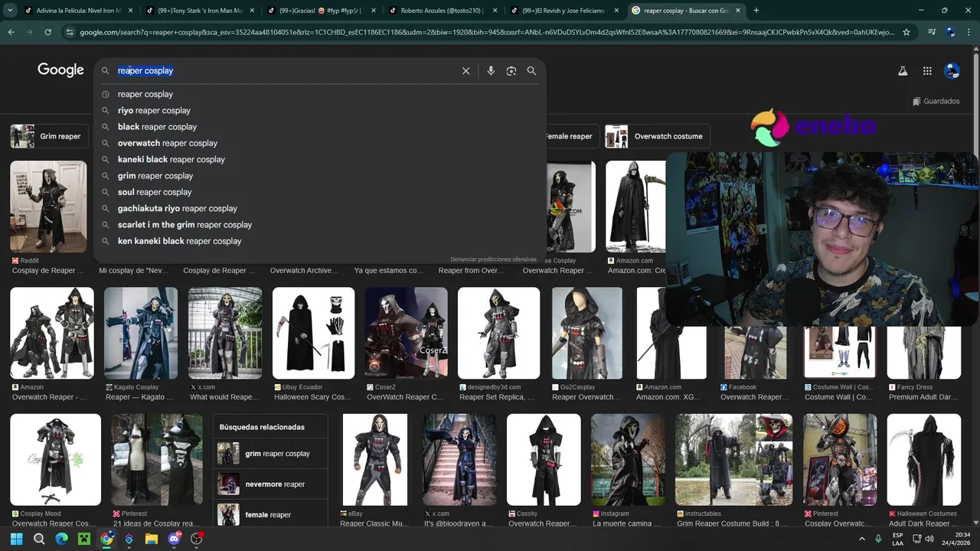Bookmark this page with the star icon
The image size is (980, 551).
click(906, 32)
